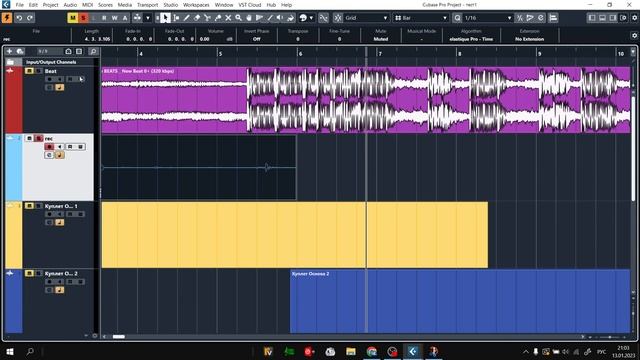
Task: Click the Invert Phase Off value
Action: [256, 39]
